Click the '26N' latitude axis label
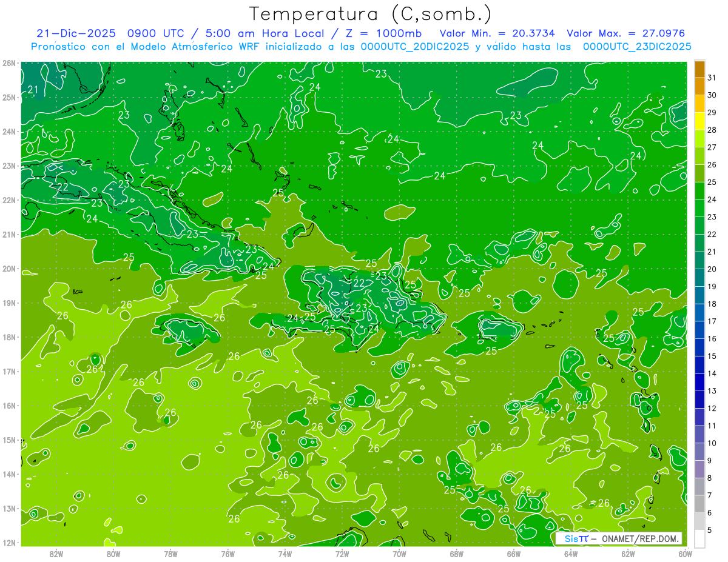 pyautogui.click(x=8, y=63)
